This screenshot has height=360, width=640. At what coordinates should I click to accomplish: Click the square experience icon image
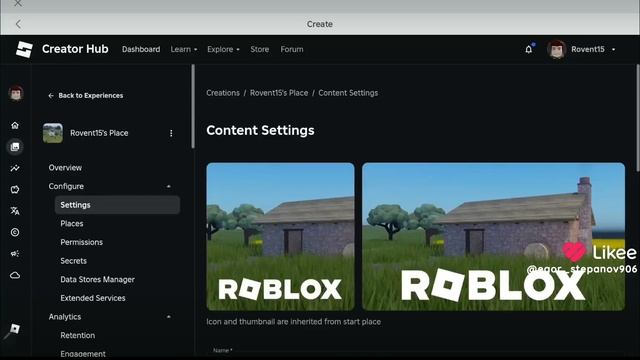coord(280,237)
